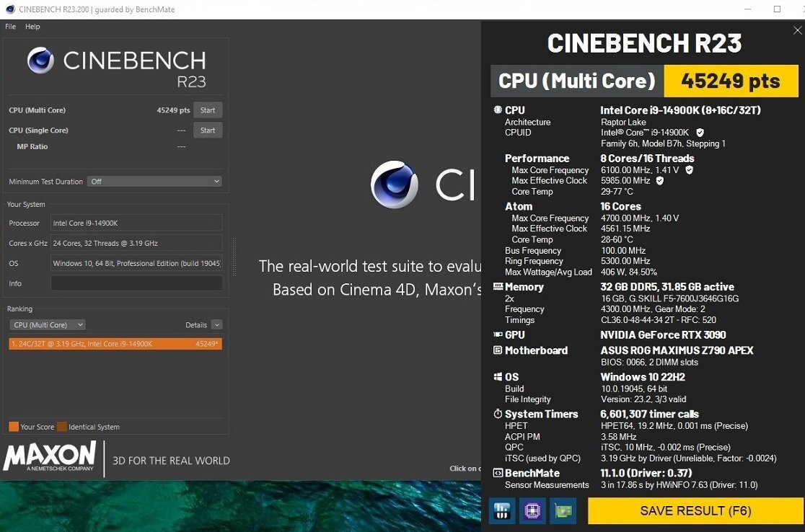
Task: Click Intel Core i9-14900K (8+16C/32T) text
Action: [x=681, y=110]
